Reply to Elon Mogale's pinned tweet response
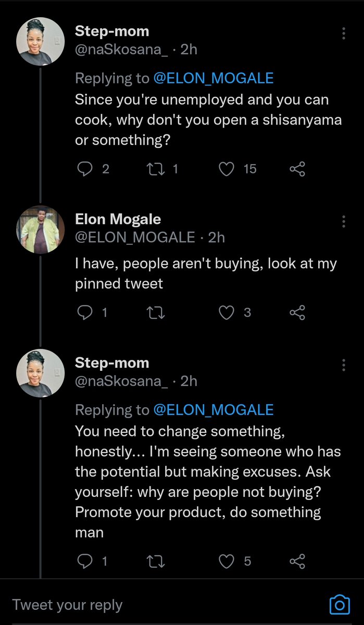 pyautogui.click(x=84, y=312)
